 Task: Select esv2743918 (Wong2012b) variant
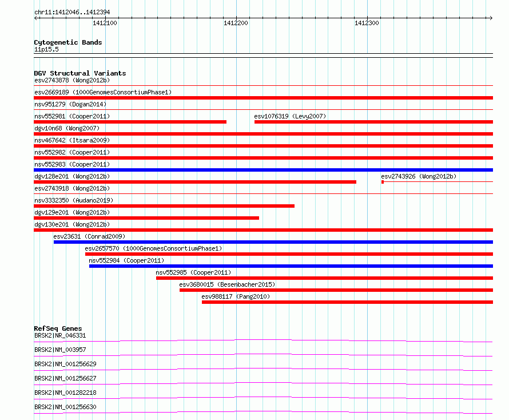72,188
